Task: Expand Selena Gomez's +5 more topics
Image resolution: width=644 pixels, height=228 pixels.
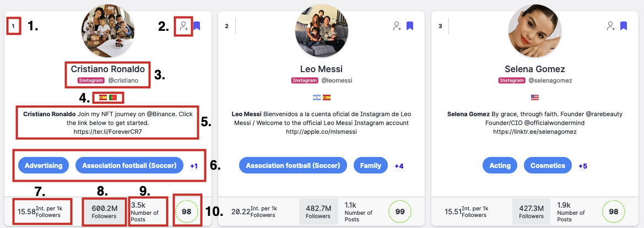Action: [582, 165]
